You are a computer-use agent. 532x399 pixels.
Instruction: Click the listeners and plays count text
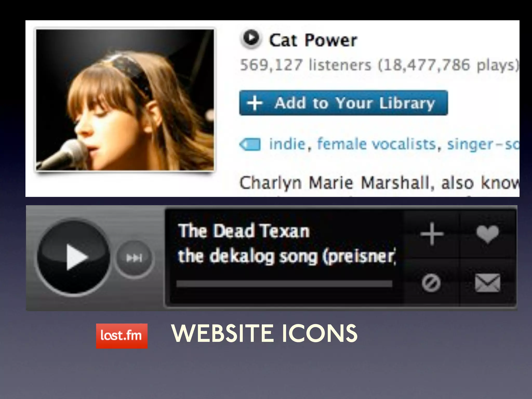pos(379,65)
